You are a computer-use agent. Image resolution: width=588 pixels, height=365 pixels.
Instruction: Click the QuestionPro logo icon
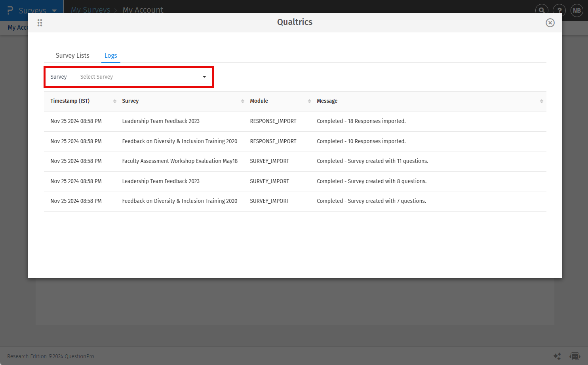pyautogui.click(x=10, y=10)
